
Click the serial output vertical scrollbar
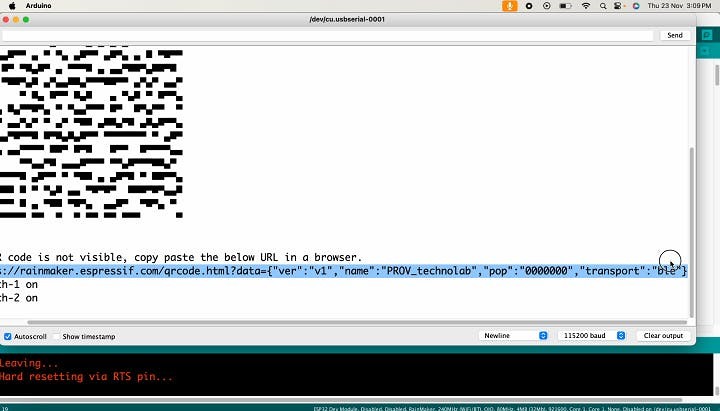point(692,232)
